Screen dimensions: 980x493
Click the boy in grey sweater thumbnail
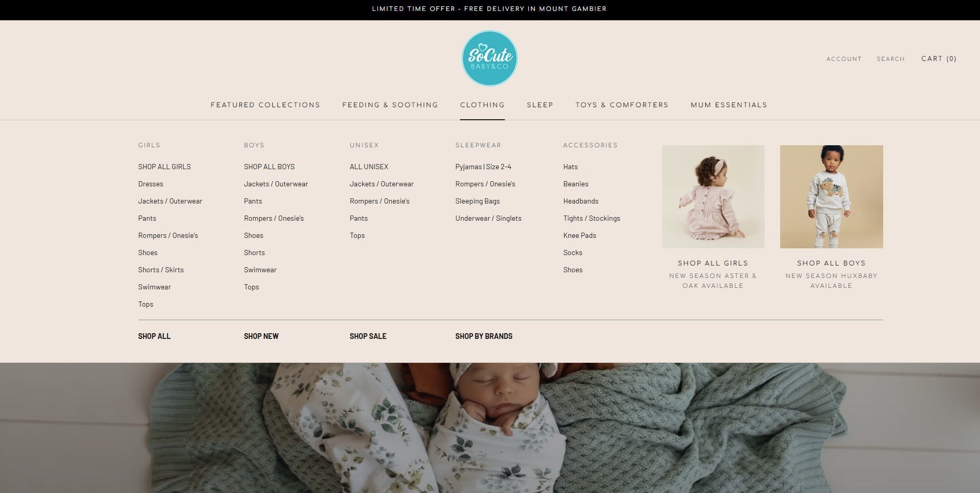point(831,196)
